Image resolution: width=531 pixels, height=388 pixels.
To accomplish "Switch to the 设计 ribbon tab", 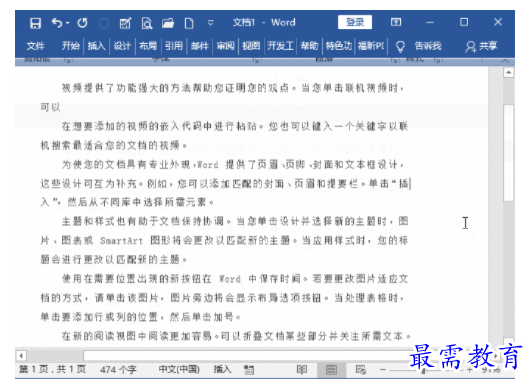I will [x=122, y=46].
